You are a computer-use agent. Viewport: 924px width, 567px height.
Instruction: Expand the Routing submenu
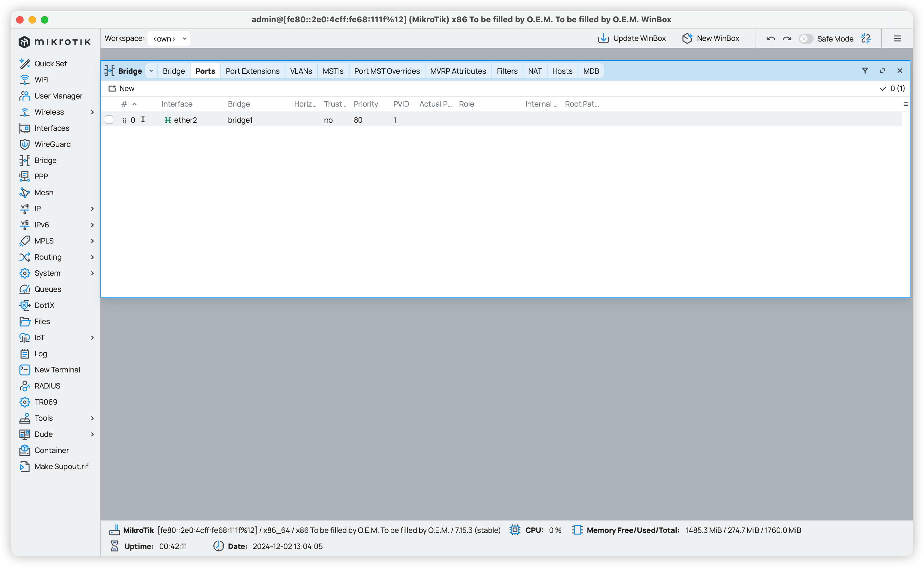92,257
